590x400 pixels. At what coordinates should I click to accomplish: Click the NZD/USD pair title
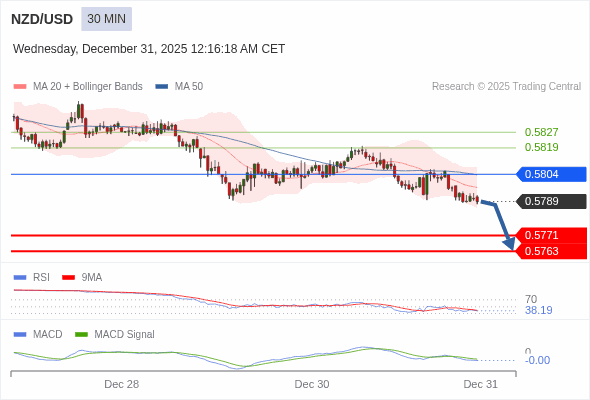[x=42, y=19]
